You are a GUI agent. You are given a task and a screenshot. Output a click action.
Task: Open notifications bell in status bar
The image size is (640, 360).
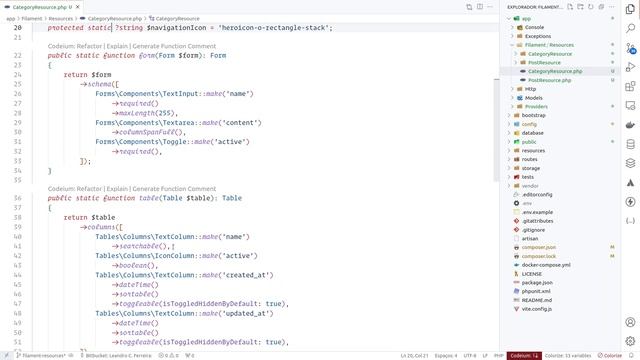pyautogui.click(x=631, y=356)
